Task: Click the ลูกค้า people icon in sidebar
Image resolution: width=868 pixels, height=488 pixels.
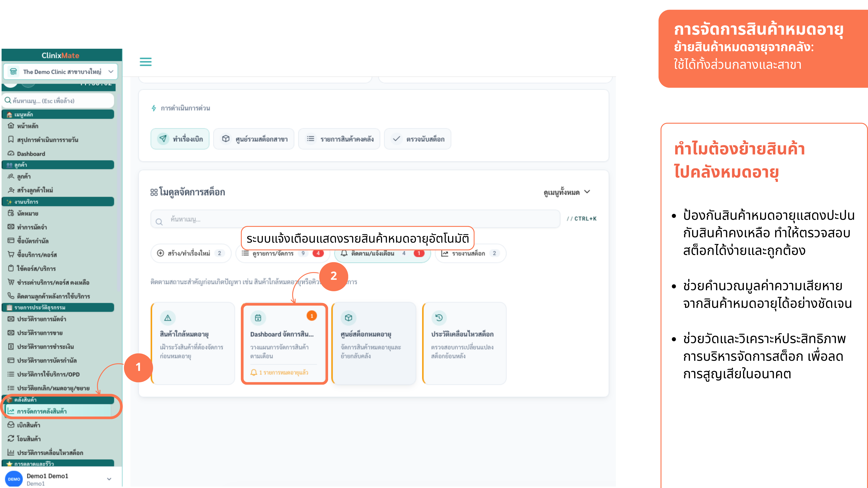Action: 11,176
